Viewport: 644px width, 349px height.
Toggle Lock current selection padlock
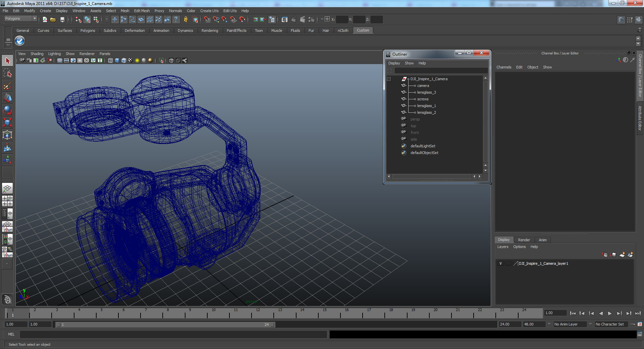click(185, 19)
